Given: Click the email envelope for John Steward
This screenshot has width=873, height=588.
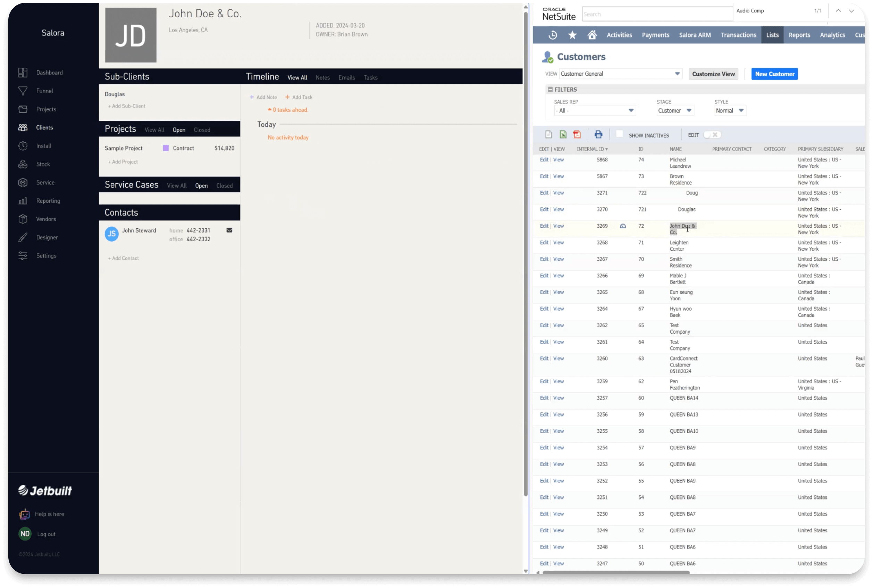Looking at the screenshot, I should [x=229, y=230].
